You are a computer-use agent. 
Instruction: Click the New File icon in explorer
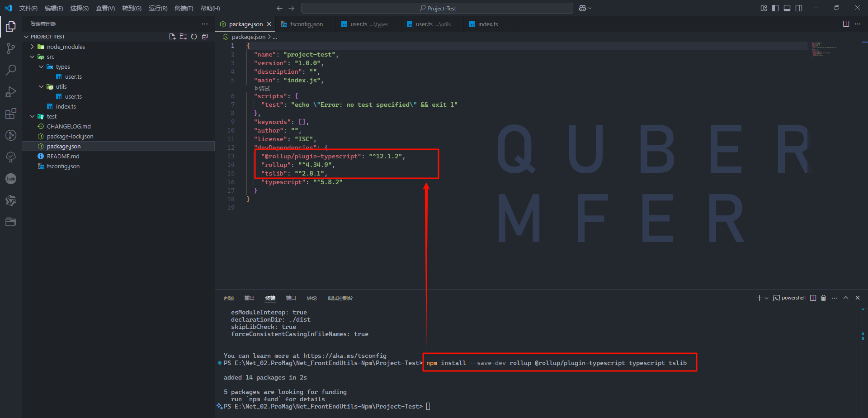point(172,37)
